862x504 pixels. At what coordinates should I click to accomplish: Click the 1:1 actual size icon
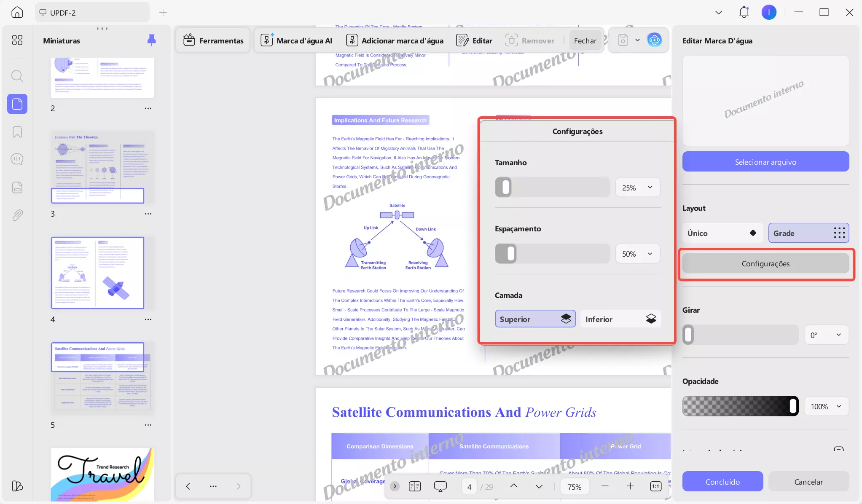pyautogui.click(x=655, y=486)
